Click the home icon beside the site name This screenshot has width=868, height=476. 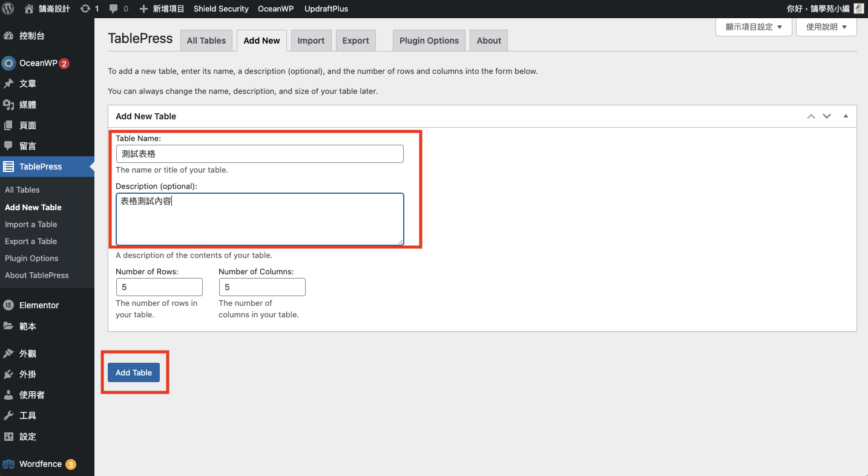pos(29,8)
